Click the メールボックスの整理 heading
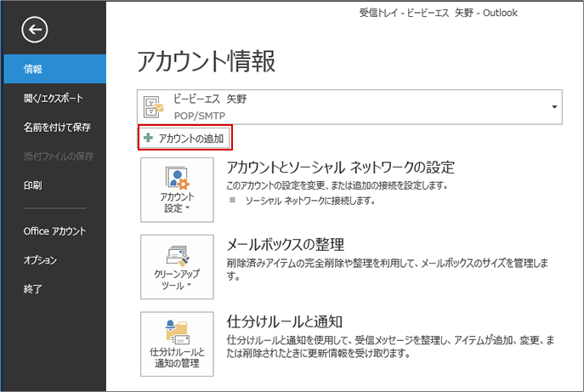584x392 pixels. [x=286, y=244]
